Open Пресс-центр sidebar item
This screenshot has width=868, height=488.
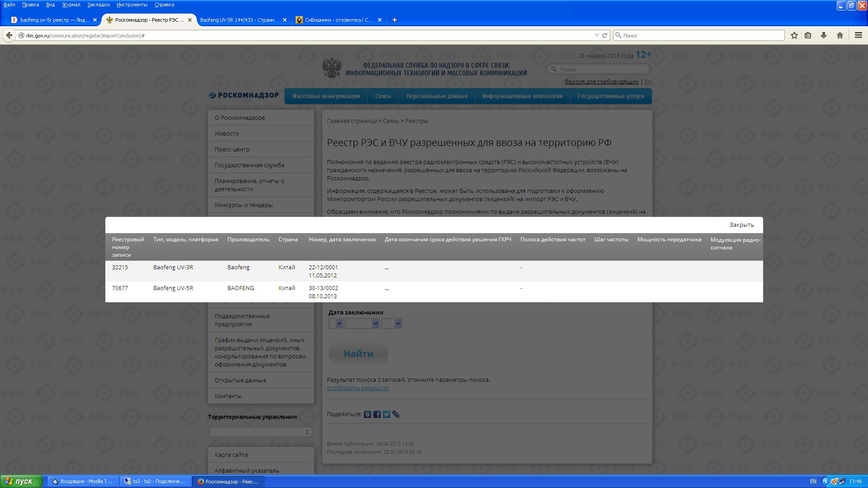(x=261, y=149)
